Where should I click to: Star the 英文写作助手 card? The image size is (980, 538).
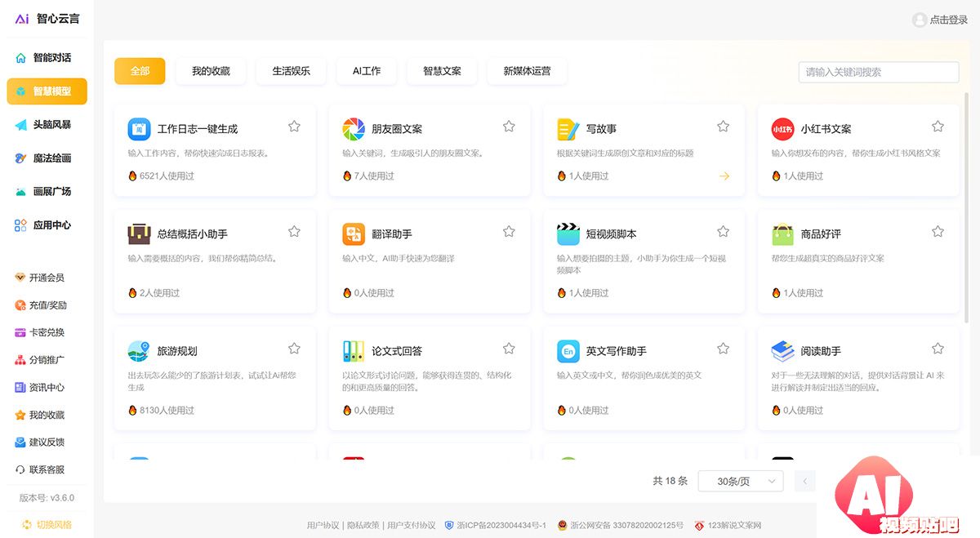pyautogui.click(x=723, y=349)
